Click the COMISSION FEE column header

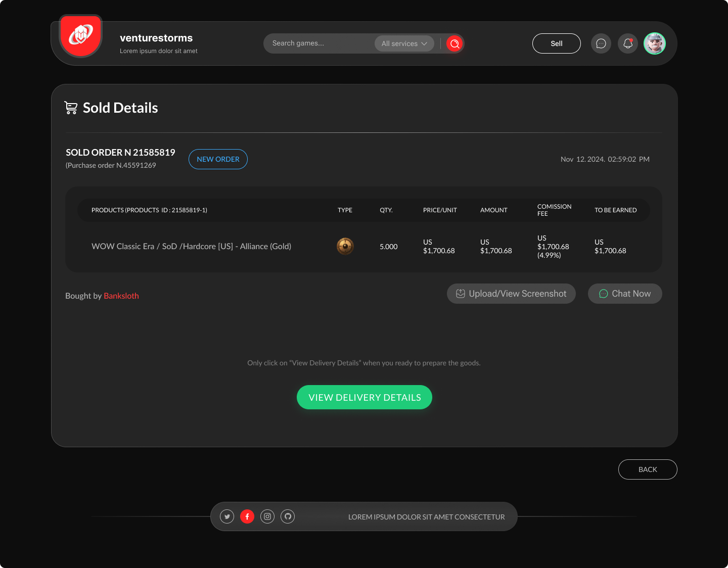coord(555,210)
